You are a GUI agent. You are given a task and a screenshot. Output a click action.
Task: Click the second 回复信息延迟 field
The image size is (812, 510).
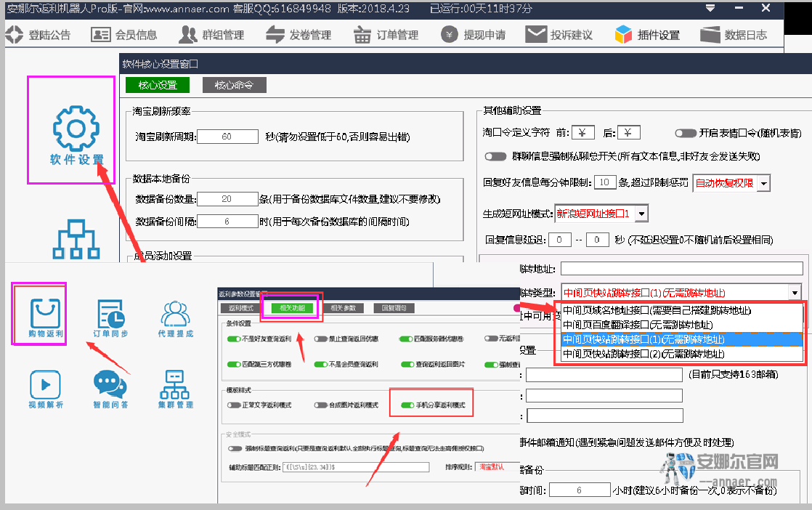[x=597, y=240]
